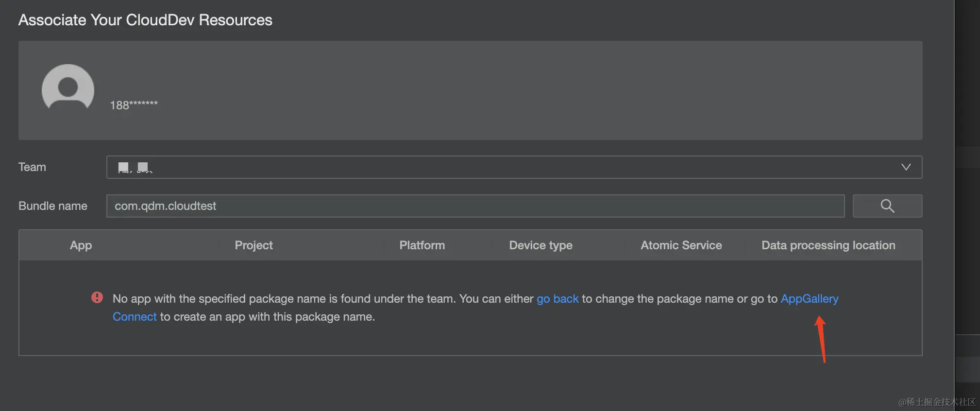Open the AppGallery Connect link
The image size is (980, 411).
pyautogui.click(x=809, y=299)
